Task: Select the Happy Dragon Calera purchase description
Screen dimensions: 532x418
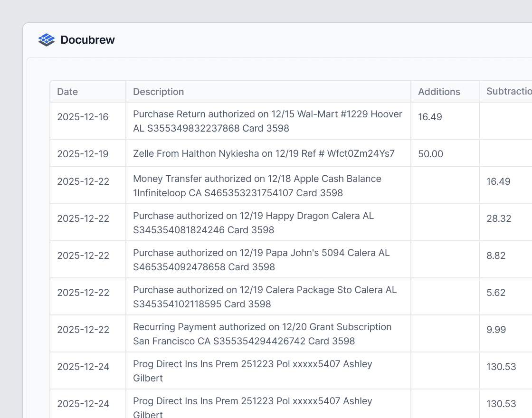Action: point(254,223)
